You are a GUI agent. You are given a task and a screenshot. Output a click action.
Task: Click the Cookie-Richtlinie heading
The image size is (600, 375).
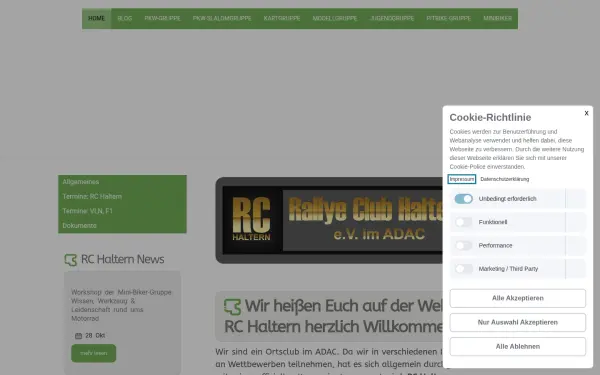[490, 117]
